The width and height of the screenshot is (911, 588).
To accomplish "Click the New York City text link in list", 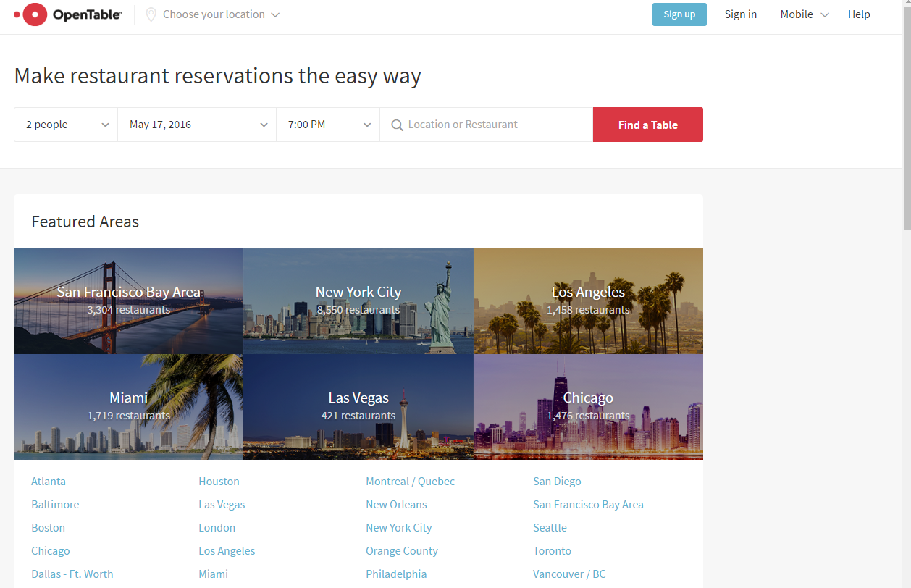I will (399, 527).
